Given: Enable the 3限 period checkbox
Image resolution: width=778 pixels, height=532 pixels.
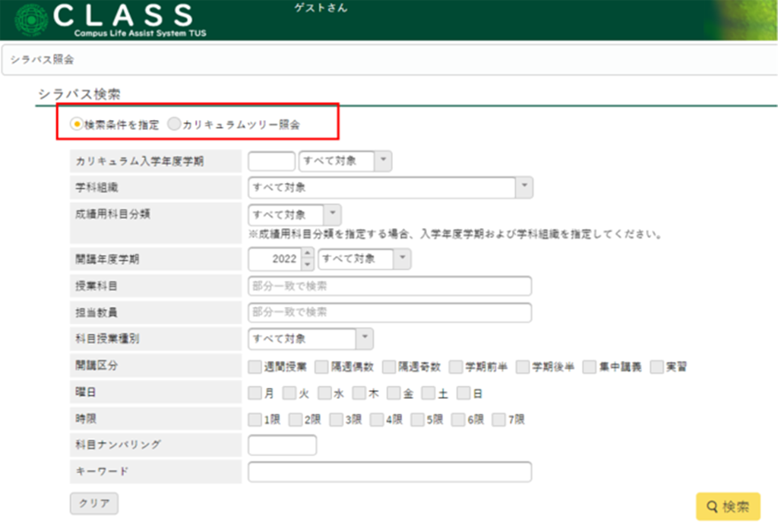Looking at the screenshot, I should point(337,420).
